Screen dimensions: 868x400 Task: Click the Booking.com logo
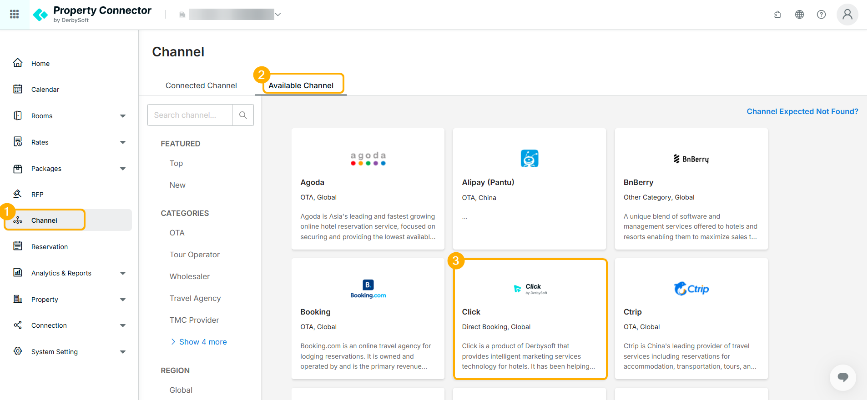(368, 289)
